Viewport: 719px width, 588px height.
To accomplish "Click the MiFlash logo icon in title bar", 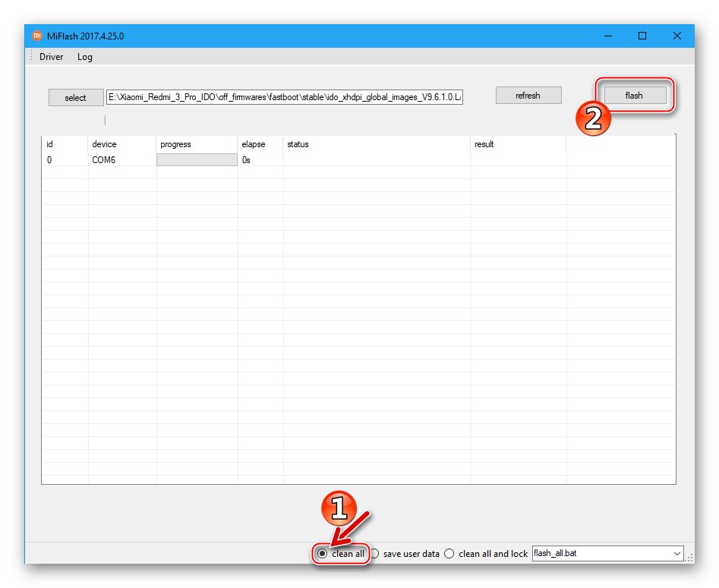I will point(36,36).
